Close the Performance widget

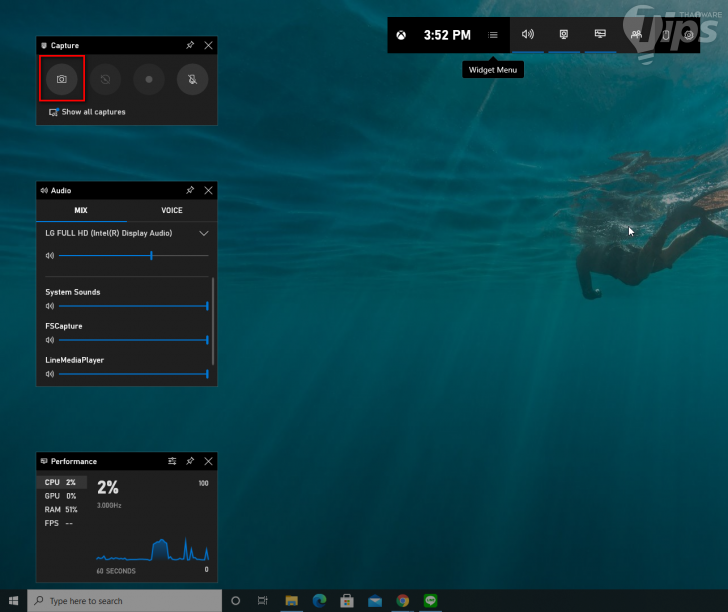208,461
